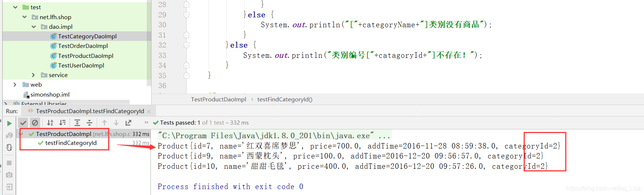Collapse the test folder

15,7
